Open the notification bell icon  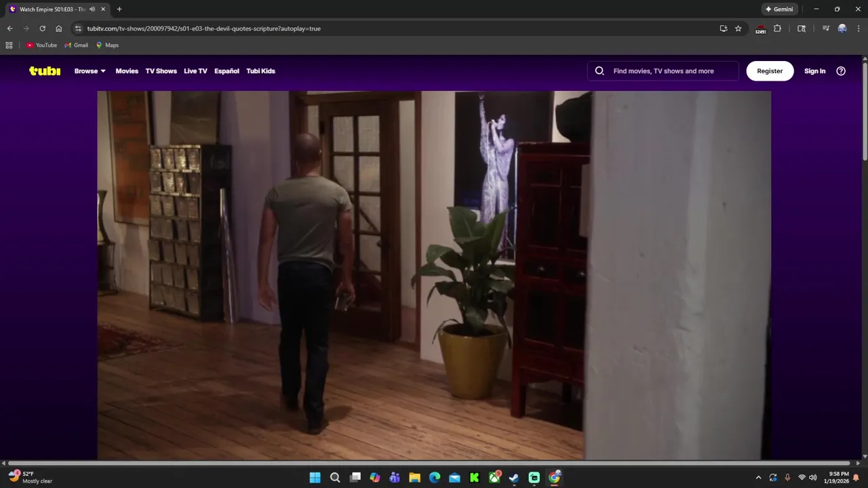click(856, 478)
